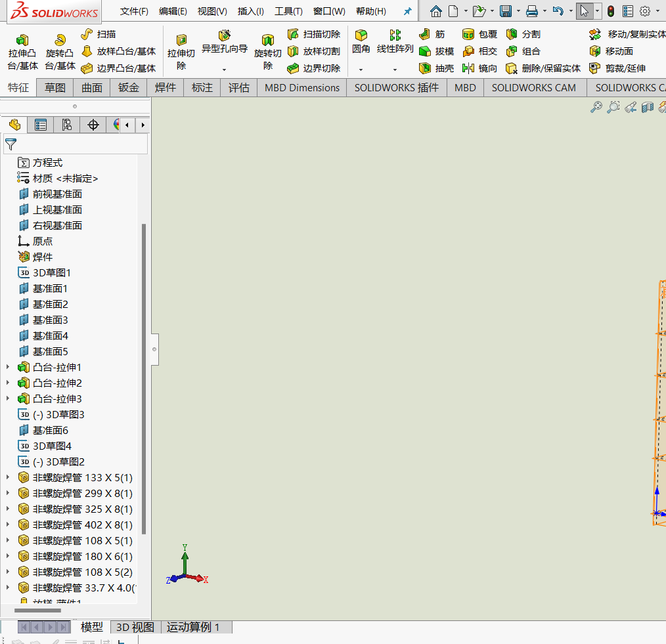
Task: Expand the 凸台-拉伸1 feature node
Action: [x=8, y=367]
